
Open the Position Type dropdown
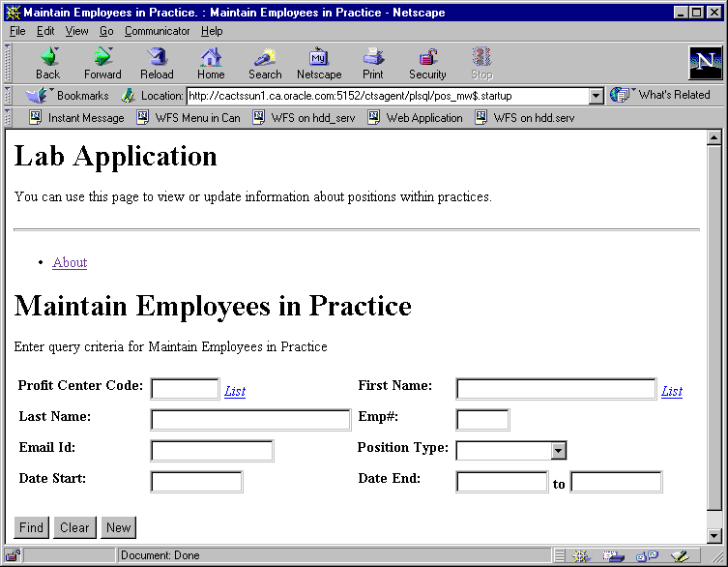click(x=558, y=450)
